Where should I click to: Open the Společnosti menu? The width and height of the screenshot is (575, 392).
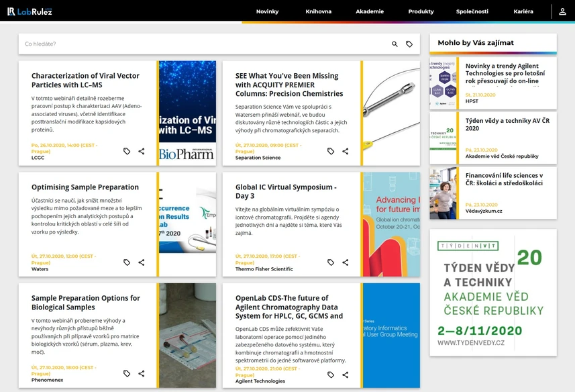472,11
